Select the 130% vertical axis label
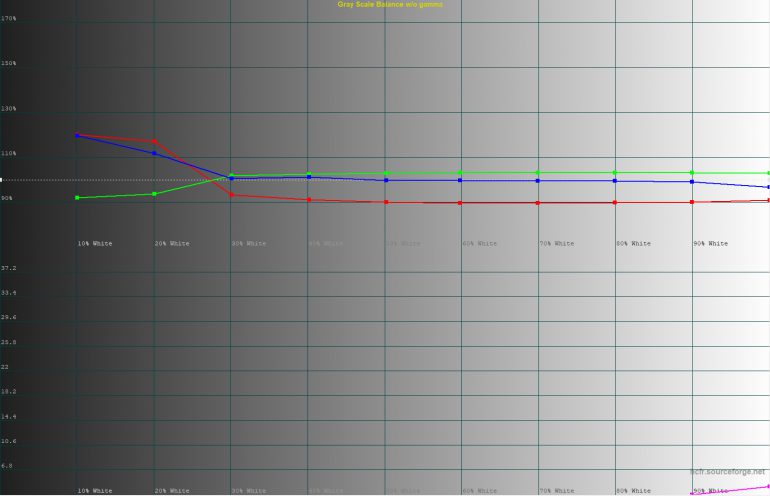Image resolution: width=770 pixels, height=496 pixels. point(9,108)
